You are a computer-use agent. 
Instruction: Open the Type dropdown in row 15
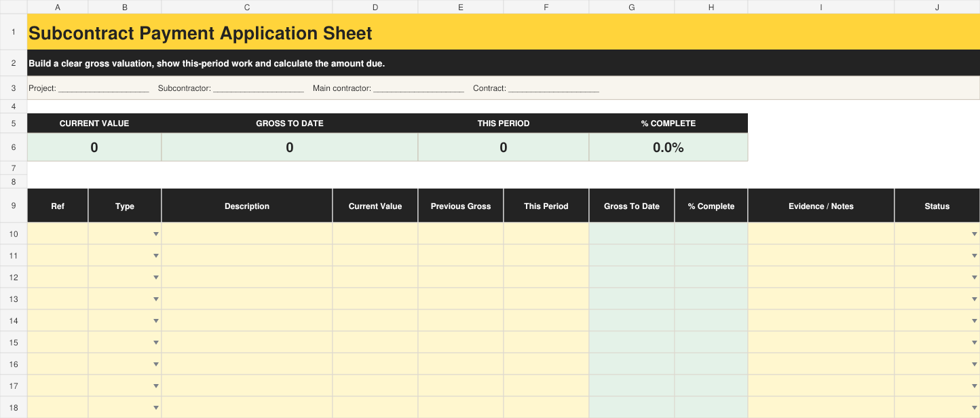click(156, 343)
